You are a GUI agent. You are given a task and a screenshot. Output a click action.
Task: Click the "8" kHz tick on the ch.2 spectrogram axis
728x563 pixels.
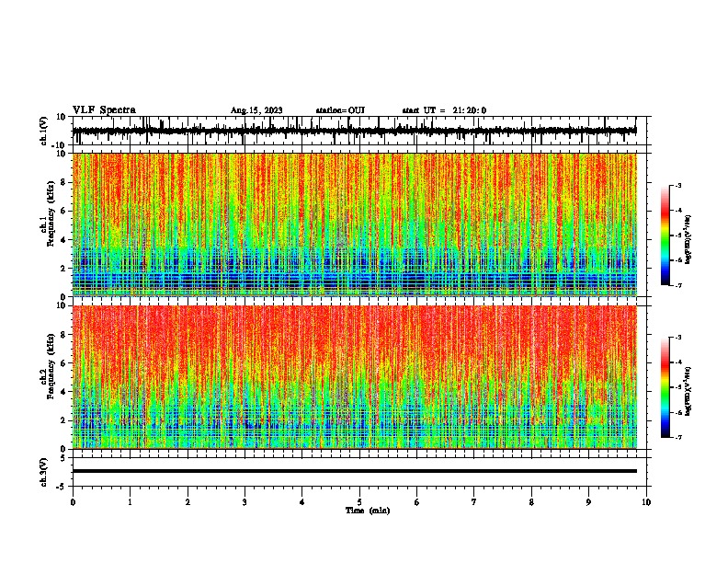tap(63, 335)
